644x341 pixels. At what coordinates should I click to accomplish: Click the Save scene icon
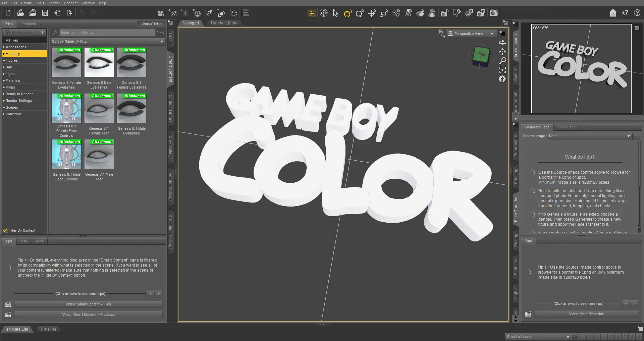(45, 13)
